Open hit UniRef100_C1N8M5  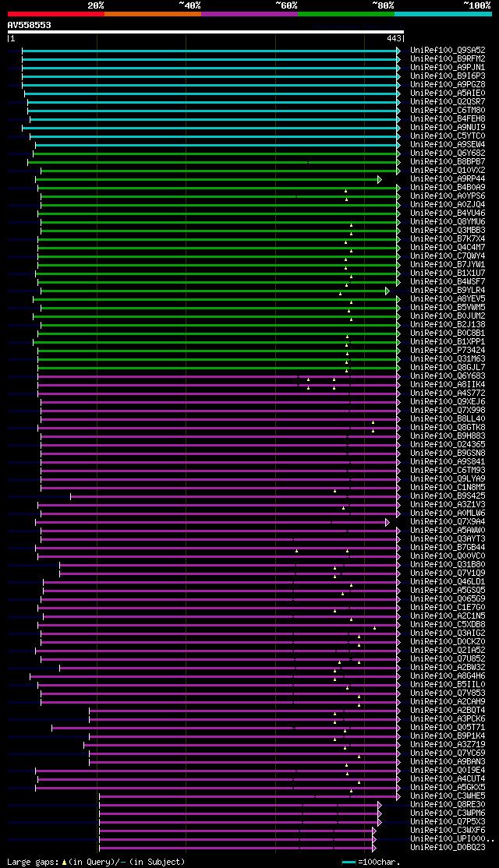448,488
